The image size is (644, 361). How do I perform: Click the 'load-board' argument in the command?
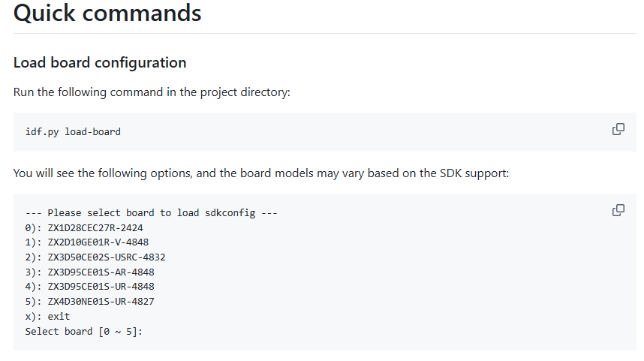(x=92, y=132)
